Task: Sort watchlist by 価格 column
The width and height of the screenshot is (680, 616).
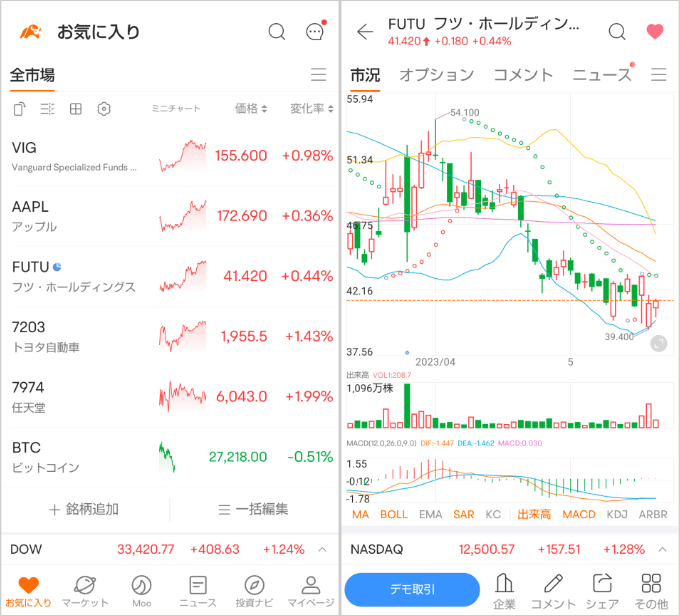Action: click(251, 108)
